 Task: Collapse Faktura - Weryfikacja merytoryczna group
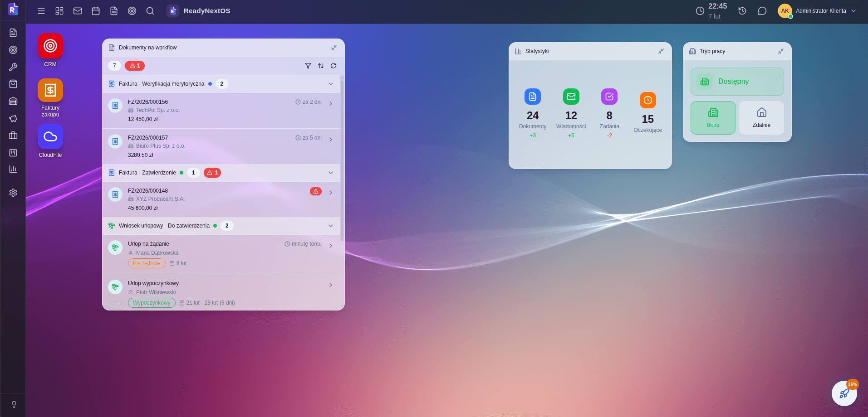[x=331, y=84]
